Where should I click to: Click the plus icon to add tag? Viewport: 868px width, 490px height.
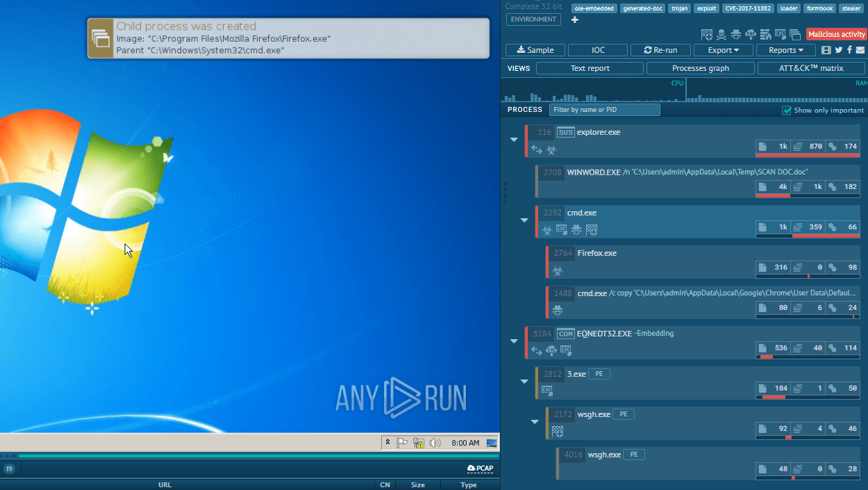click(x=574, y=19)
